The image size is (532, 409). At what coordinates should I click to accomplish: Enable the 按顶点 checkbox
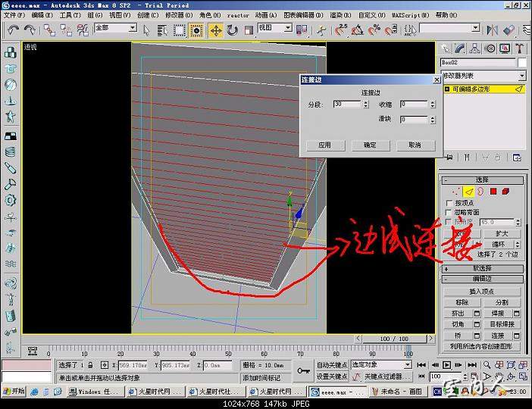[x=448, y=203]
